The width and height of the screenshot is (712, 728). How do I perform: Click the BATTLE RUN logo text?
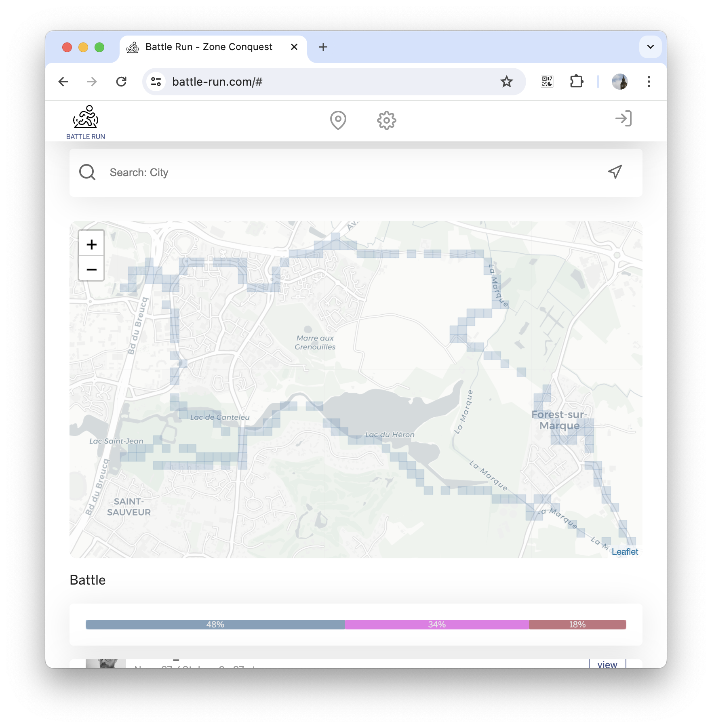86,137
